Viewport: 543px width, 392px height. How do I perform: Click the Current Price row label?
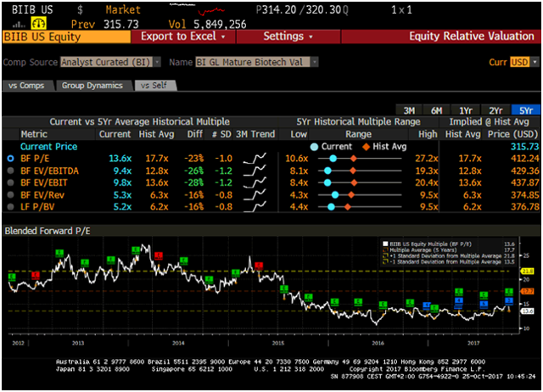(x=49, y=147)
